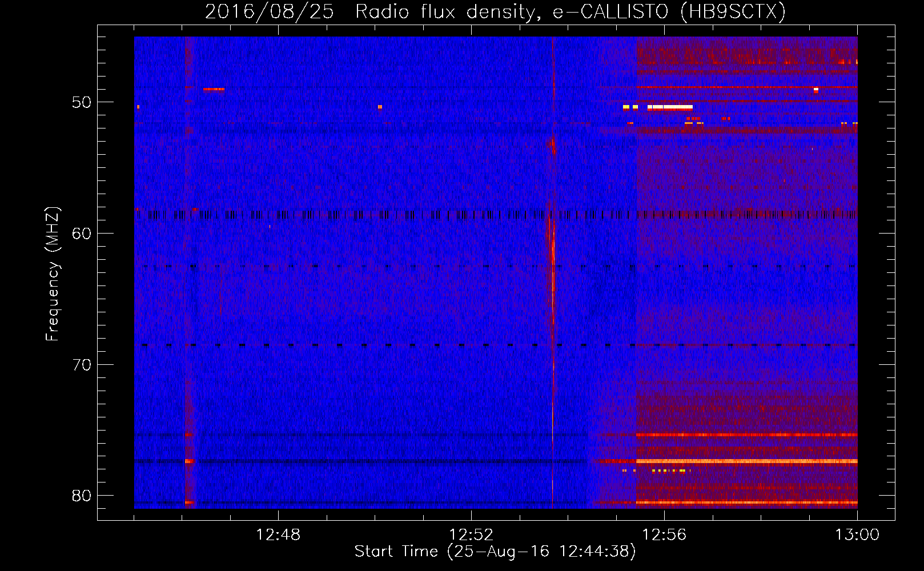The height and width of the screenshot is (571, 924).
Task: Click the '13:00' time tick label
Action: (857, 535)
